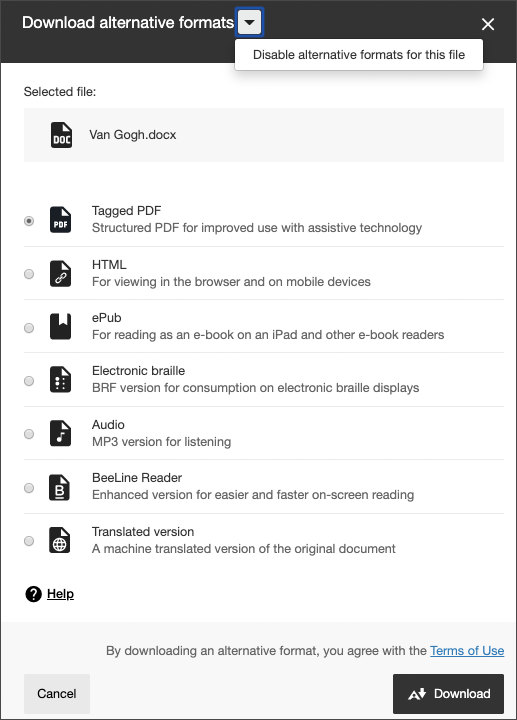Click the Cancel button
This screenshot has width=517, height=720.
click(57, 693)
